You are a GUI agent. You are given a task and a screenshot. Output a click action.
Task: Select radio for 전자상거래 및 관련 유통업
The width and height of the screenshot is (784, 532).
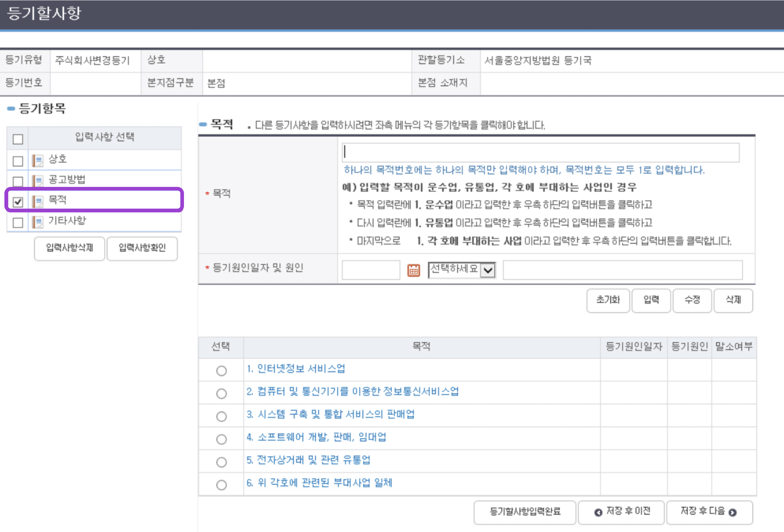221,462
